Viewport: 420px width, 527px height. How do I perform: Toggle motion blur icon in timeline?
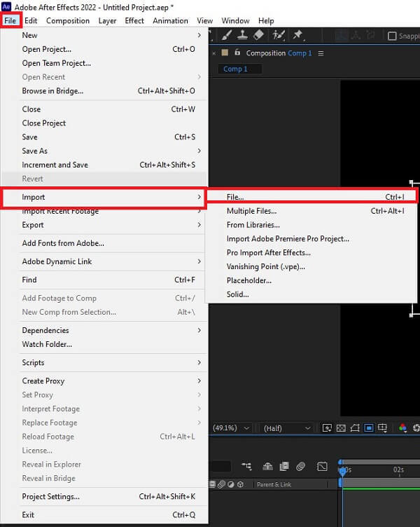point(301,466)
